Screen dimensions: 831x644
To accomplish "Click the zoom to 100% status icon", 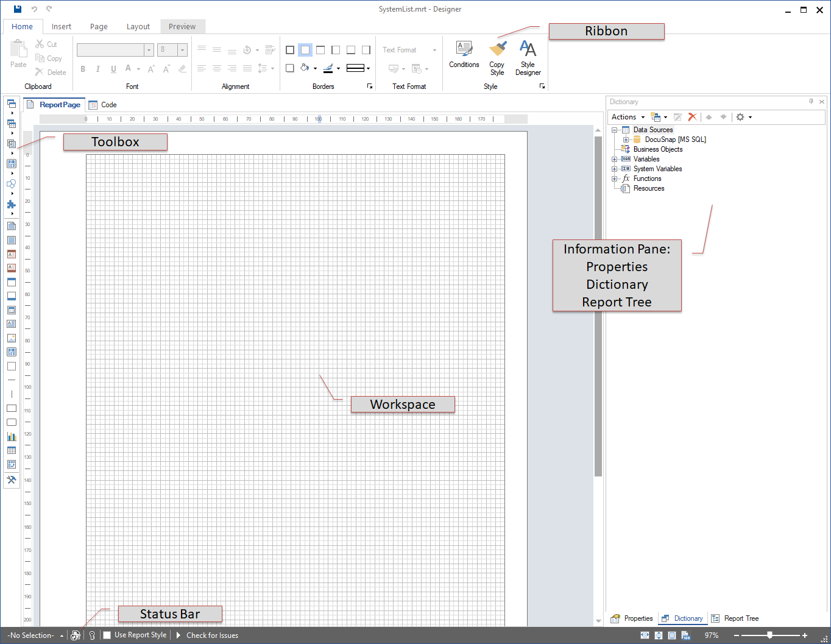I will click(686, 635).
